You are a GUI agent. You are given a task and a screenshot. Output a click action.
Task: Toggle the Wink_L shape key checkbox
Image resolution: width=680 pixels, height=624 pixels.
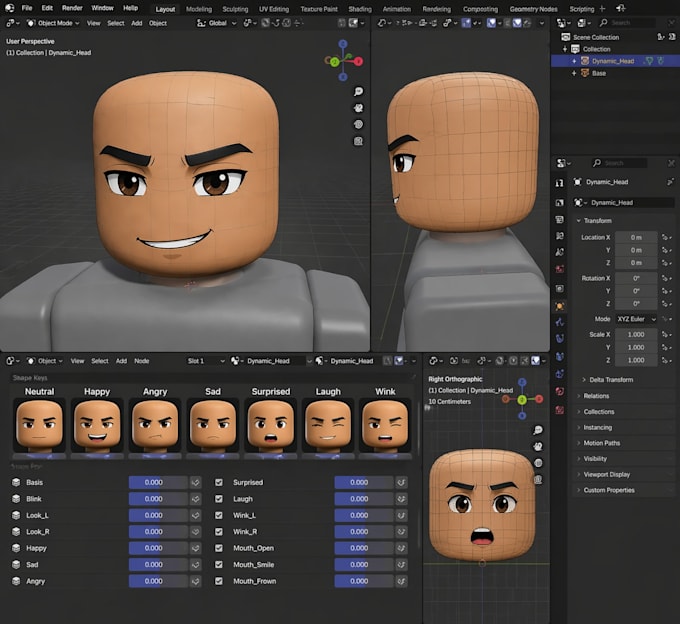(x=219, y=515)
